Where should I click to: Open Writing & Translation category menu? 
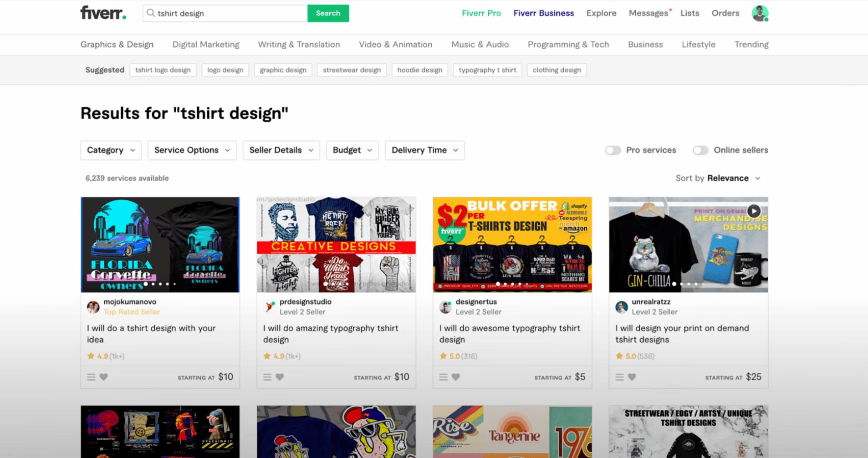[299, 45]
